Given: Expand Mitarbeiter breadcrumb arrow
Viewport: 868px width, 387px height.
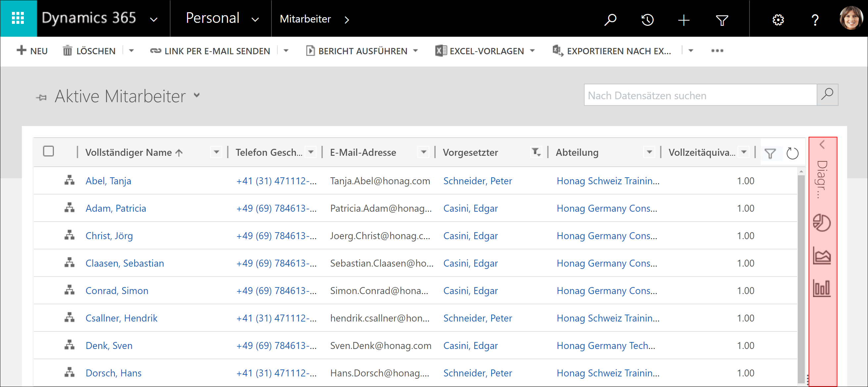Looking at the screenshot, I should coord(347,20).
